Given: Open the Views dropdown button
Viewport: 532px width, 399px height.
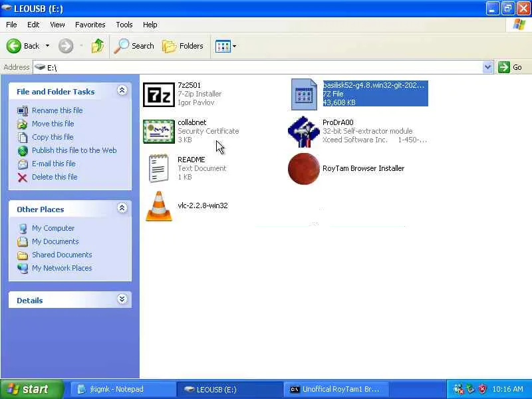Looking at the screenshot, I should click(225, 46).
